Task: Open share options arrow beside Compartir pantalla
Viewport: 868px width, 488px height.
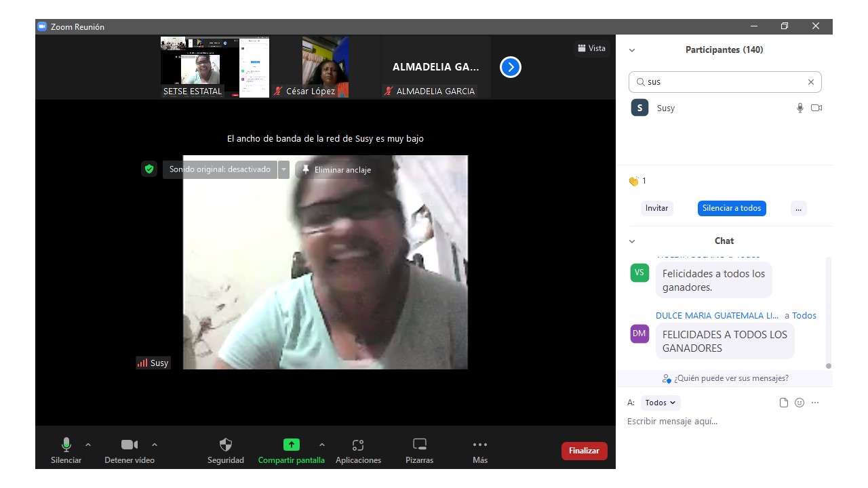Action: (322, 445)
